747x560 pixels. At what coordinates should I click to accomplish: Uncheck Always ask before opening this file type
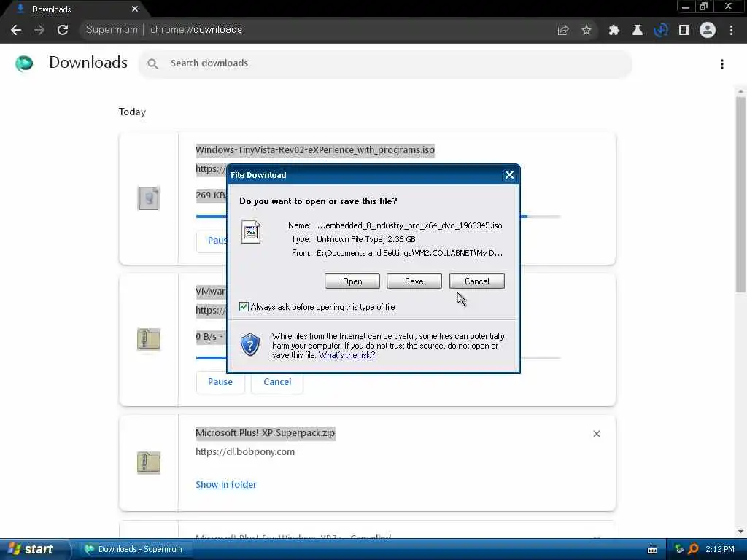tap(244, 307)
